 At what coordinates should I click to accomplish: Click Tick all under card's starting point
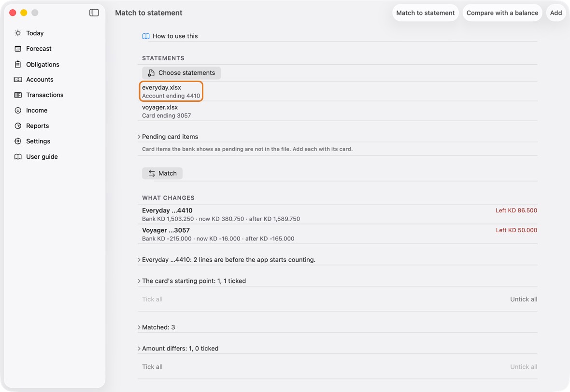(152, 299)
